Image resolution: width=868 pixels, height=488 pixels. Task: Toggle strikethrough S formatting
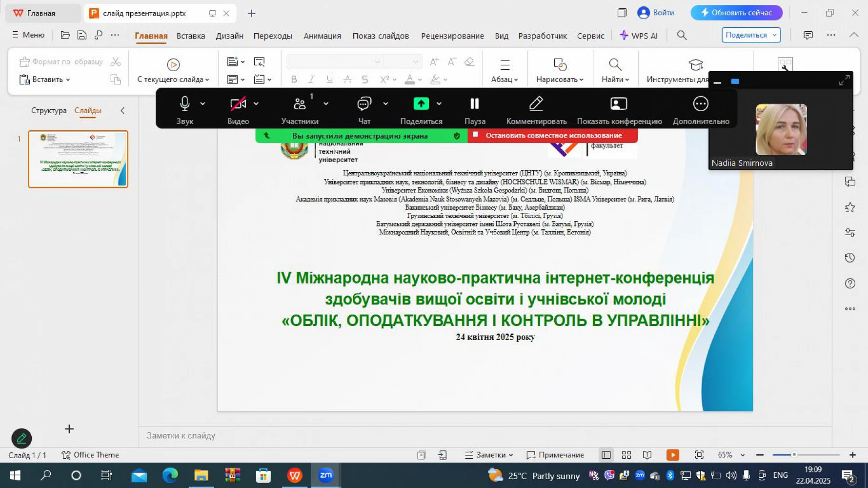(364, 79)
